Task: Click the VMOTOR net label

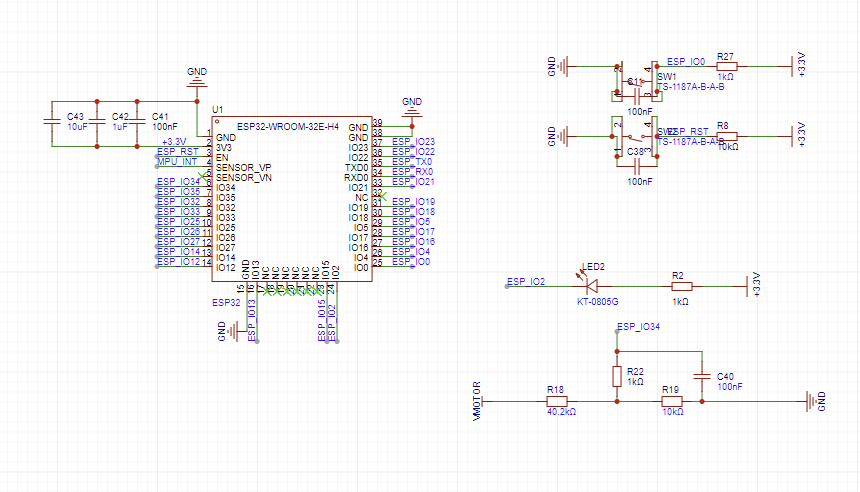Action: click(x=477, y=401)
